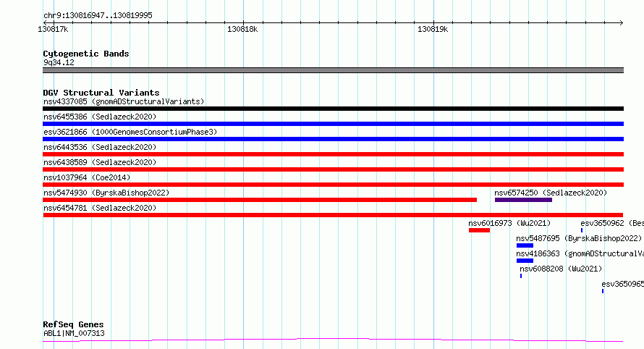The image size is (644, 349).
Task: Click the blue nsv5487695 variant bar
Action: [x=525, y=245]
